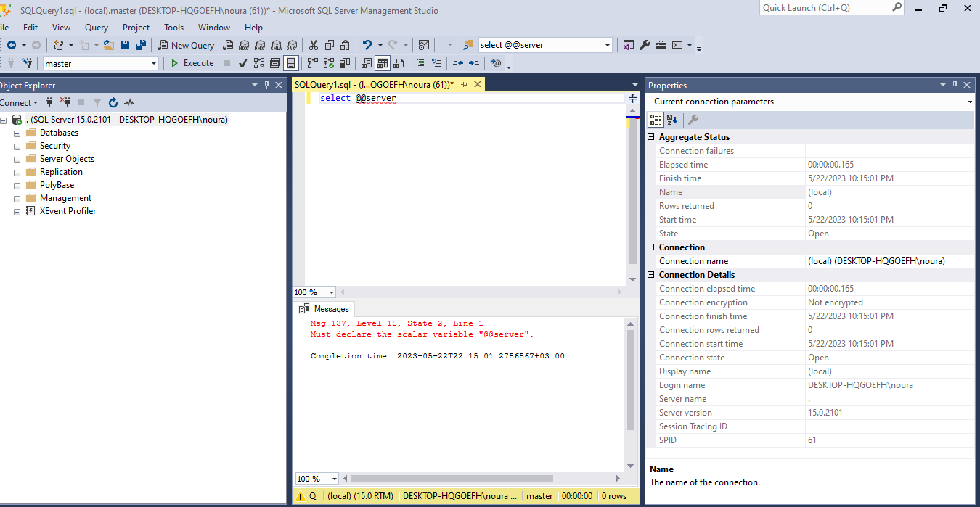Collapse the Connection Details section
The width and height of the screenshot is (980, 507).
point(651,275)
